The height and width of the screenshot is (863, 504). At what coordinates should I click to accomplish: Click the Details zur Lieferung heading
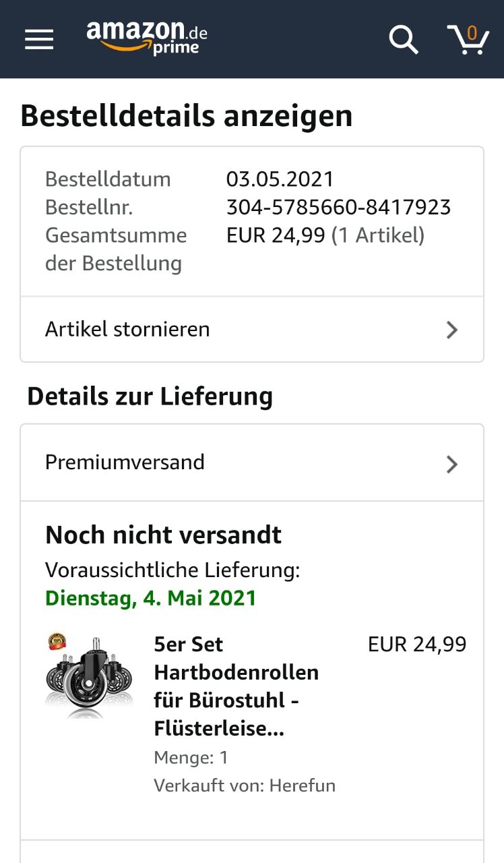tap(150, 396)
